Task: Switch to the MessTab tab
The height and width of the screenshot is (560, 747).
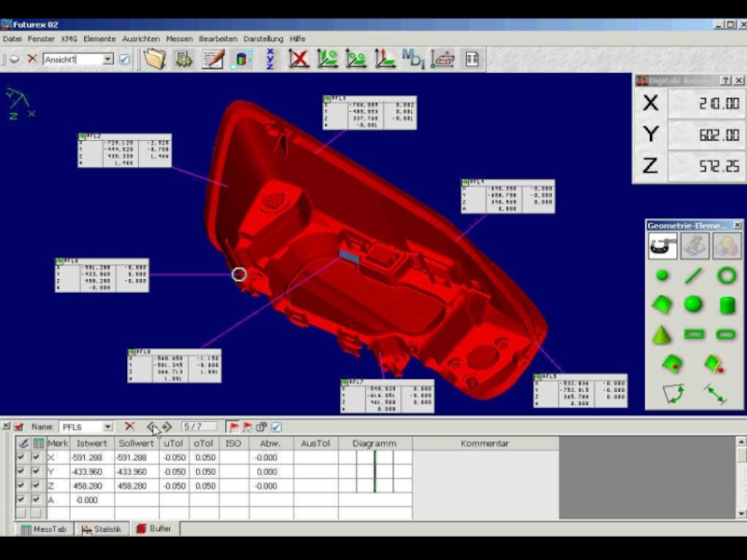Action: tap(43, 529)
